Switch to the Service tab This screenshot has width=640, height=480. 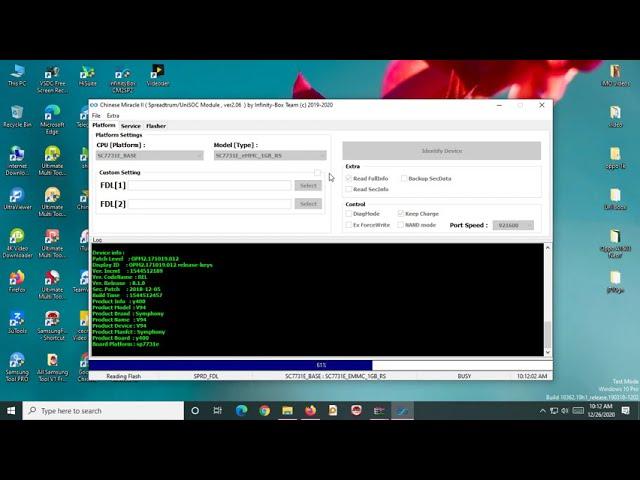(x=131, y=126)
